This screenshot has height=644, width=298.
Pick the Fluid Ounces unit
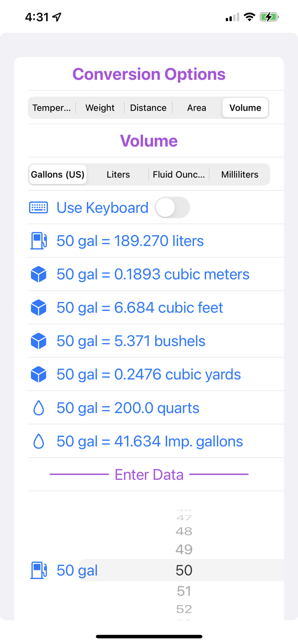pos(179,174)
